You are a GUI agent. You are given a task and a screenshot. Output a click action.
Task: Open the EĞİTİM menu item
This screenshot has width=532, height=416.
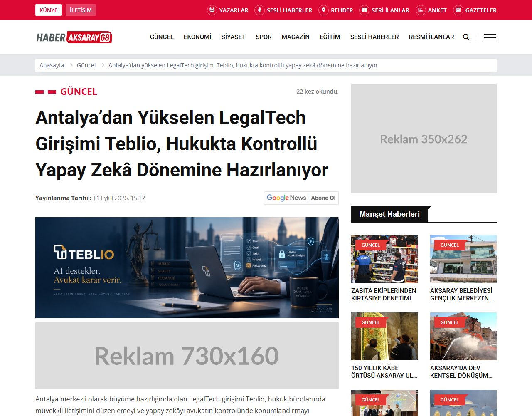pos(330,37)
